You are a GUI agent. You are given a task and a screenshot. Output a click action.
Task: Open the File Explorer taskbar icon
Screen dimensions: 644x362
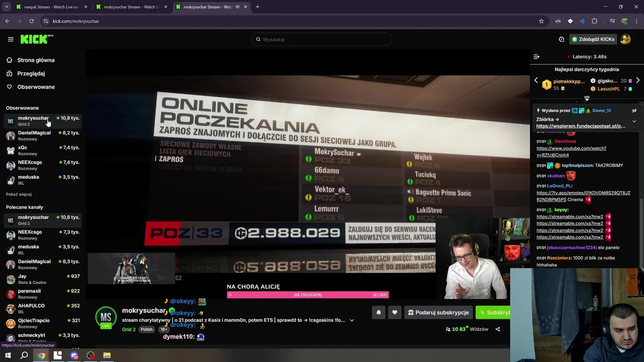point(107,356)
